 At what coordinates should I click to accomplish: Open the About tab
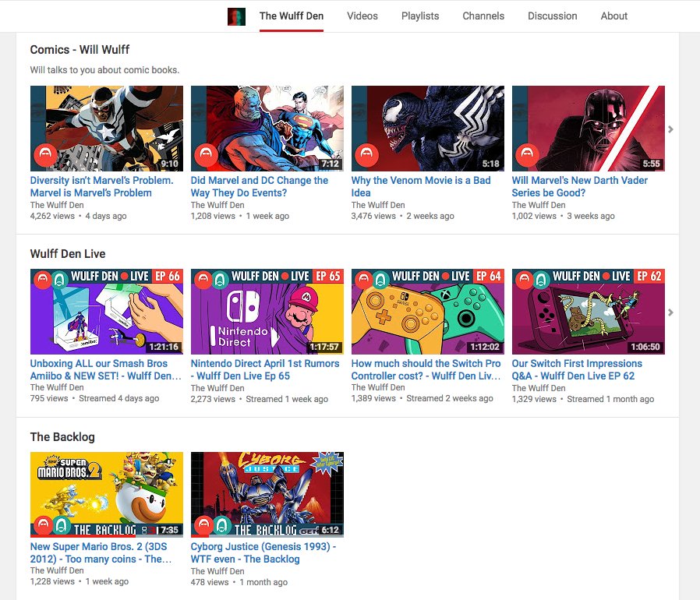tap(613, 16)
